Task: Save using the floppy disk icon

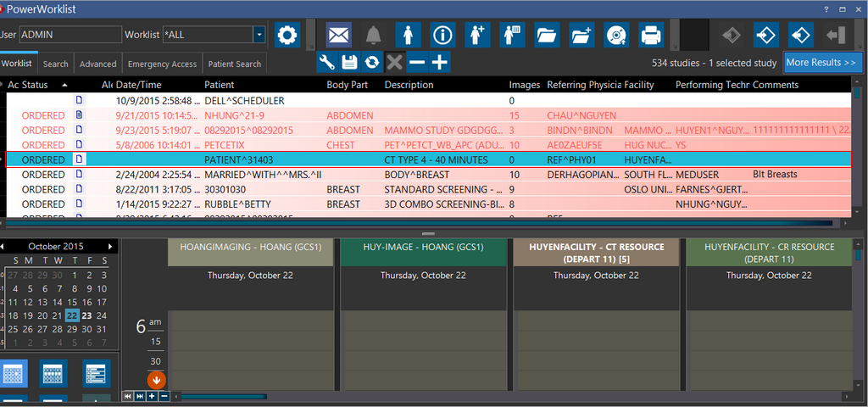Action: coord(349,62)
